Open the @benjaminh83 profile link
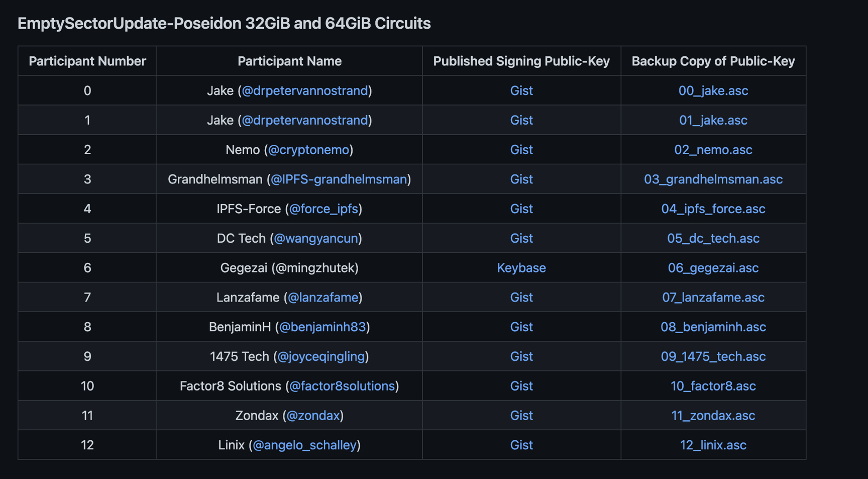Screen dimensions: 868x479 click(x=322, y=327)
